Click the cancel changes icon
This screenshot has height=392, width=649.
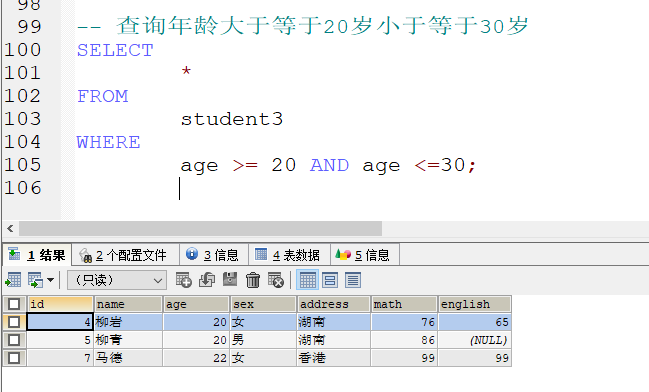[276, 280]
